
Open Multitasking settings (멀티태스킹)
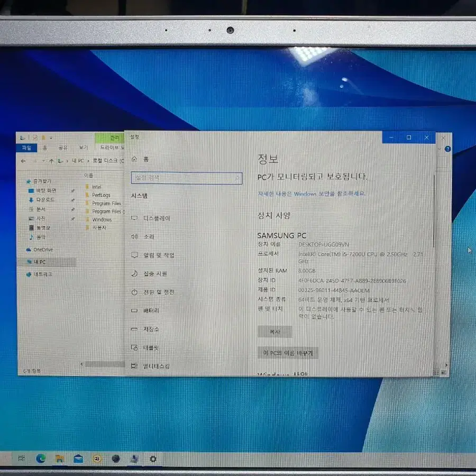point(151,366)
